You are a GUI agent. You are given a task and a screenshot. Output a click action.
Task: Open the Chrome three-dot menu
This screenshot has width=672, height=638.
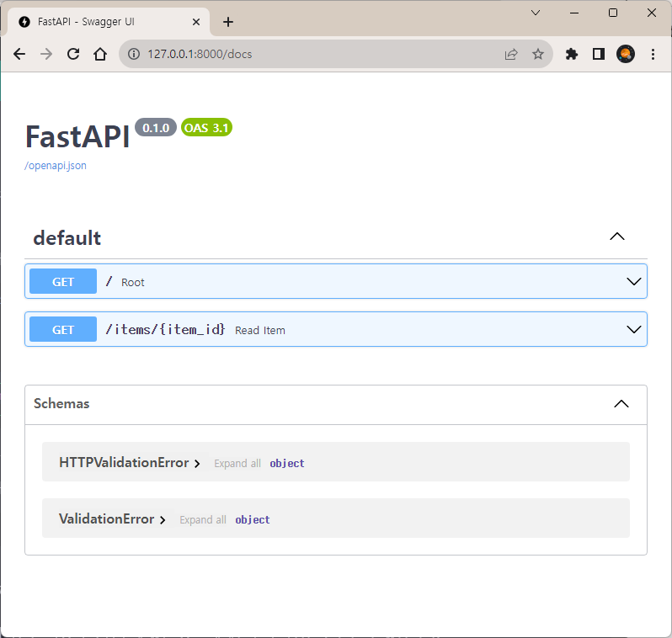pos(653,54)
